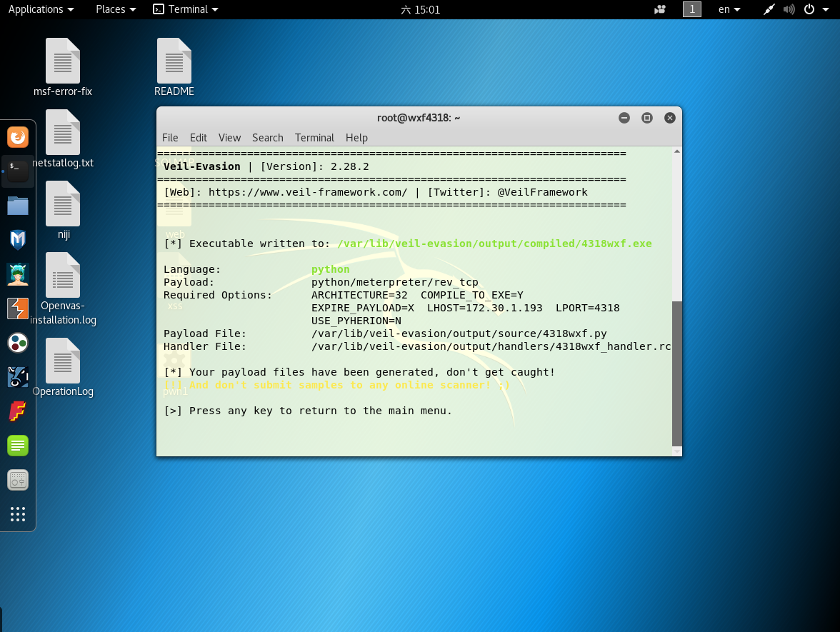Image resolution: width=840 pixels, height=632 pixels.
Task: Select the niji desktop file
Action: coord(63,210)
